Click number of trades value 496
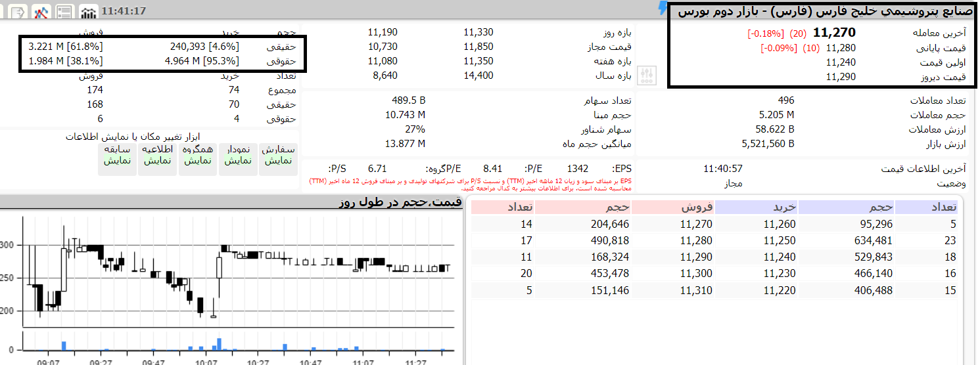980x365 pixels. pyautogui.click(x=785, y=100)
